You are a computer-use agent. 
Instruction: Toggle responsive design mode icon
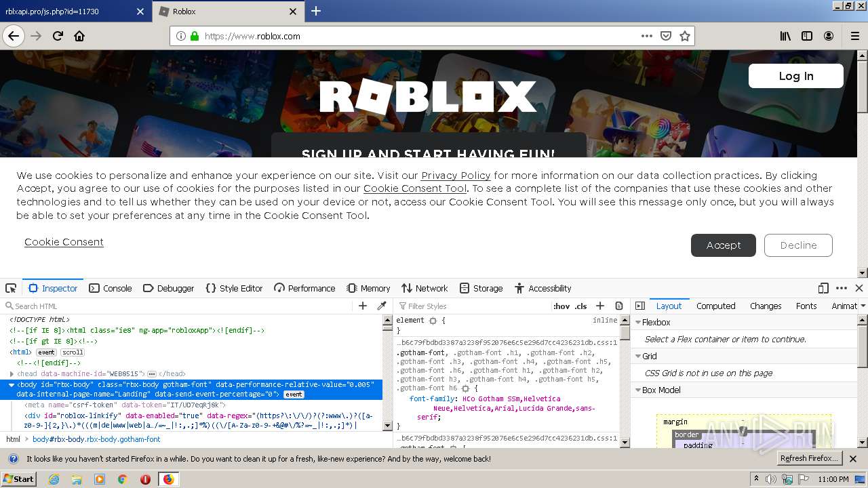[823, 288]
